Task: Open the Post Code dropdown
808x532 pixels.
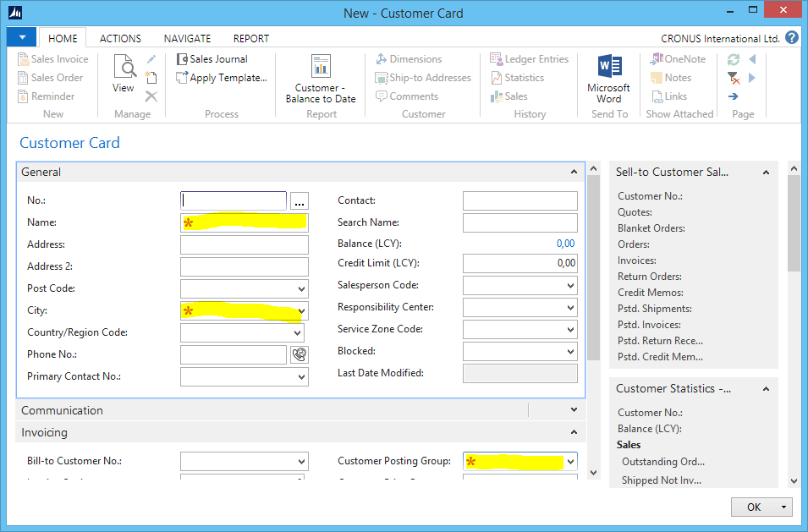Action: [x=302, y=289]
